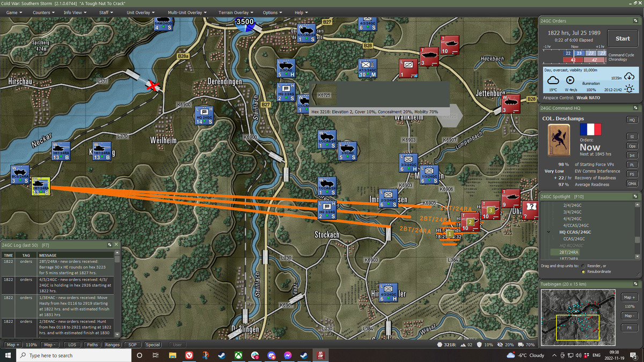Open the Counters menu
644x362 pixels.
43,12
